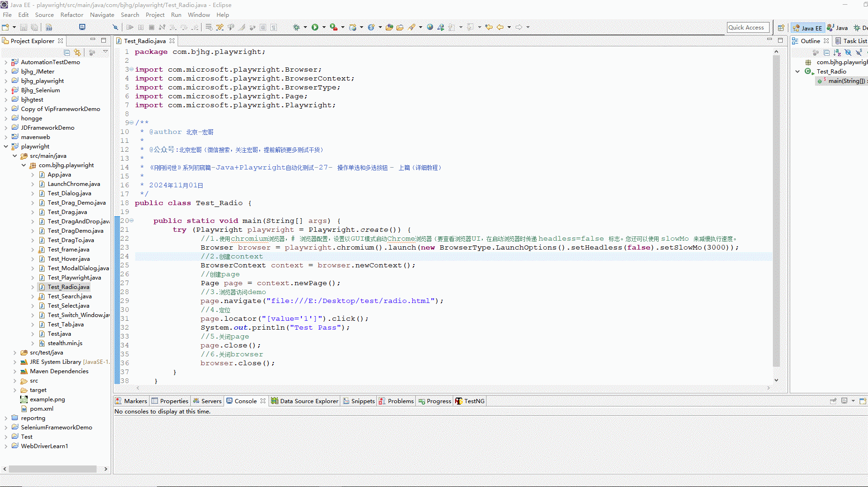This screenshot has height=487, width=868.
Task: Close the Test_Radio.java editor tab
Action: coord(172,41)
